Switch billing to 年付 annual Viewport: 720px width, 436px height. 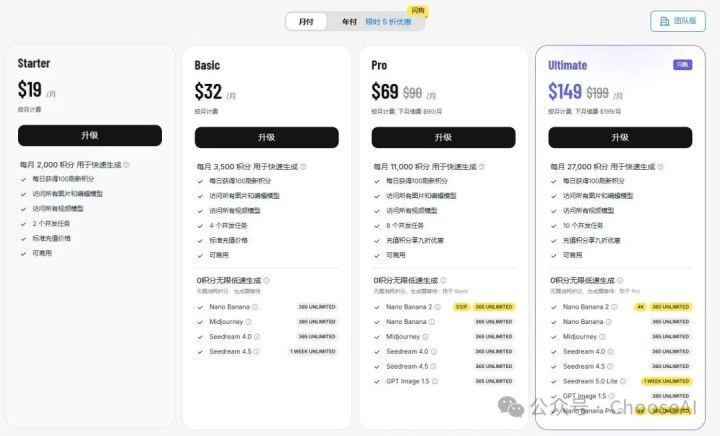point(349,22)
